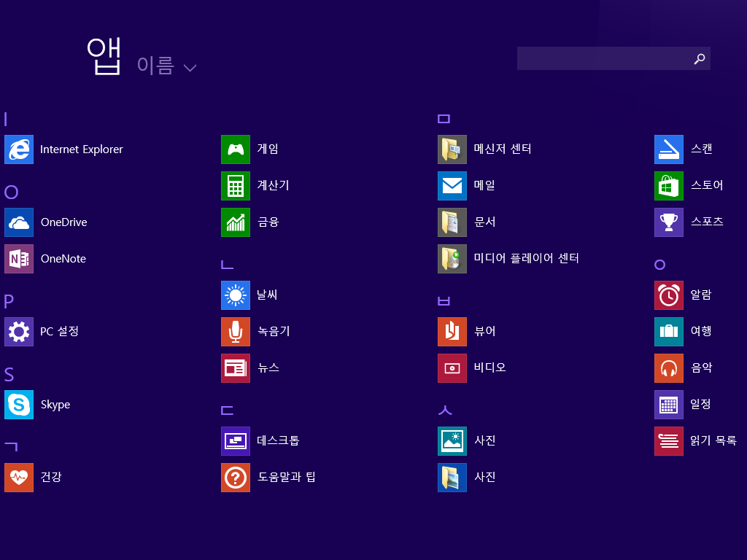Click the 계산기 label text
Screen dimensions: 747x560
(x=274, y=185)
